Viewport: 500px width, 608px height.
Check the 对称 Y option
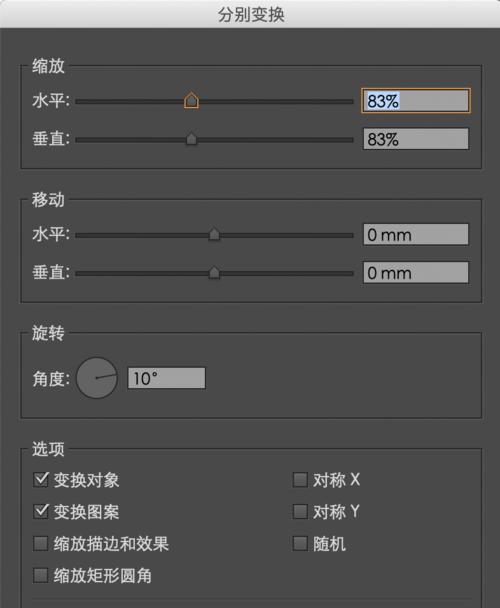(300, 511)
